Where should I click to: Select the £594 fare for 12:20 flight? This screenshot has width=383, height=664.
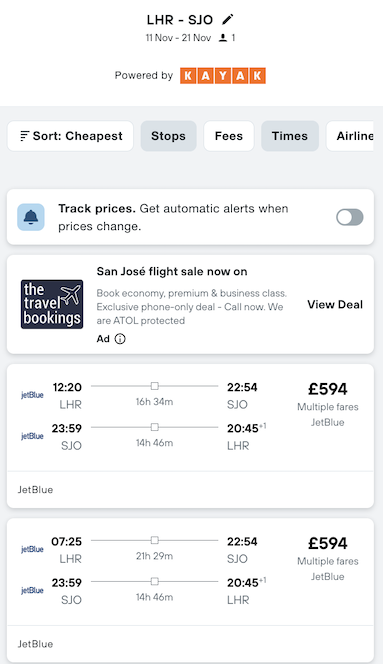click(328, 389)
